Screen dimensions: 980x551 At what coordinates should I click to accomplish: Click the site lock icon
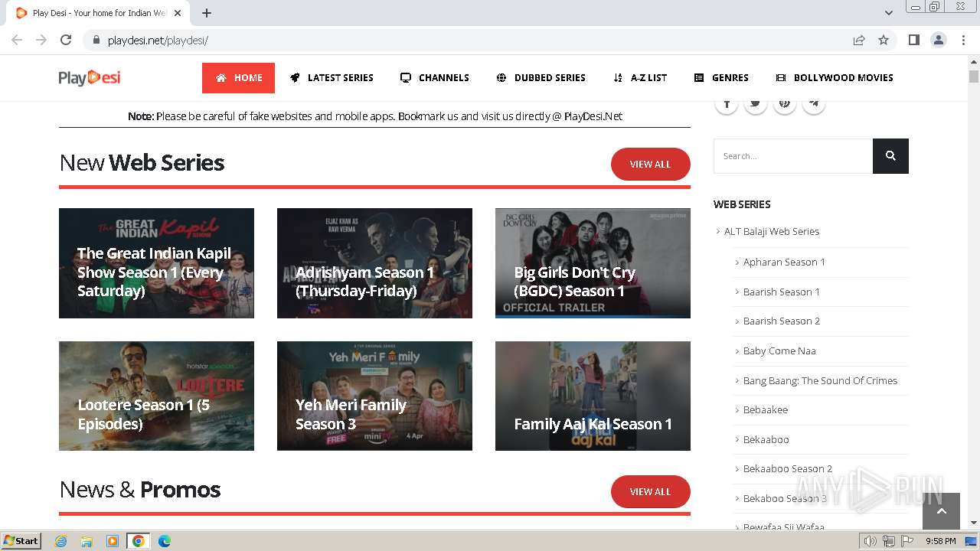[x=96, y=40]
